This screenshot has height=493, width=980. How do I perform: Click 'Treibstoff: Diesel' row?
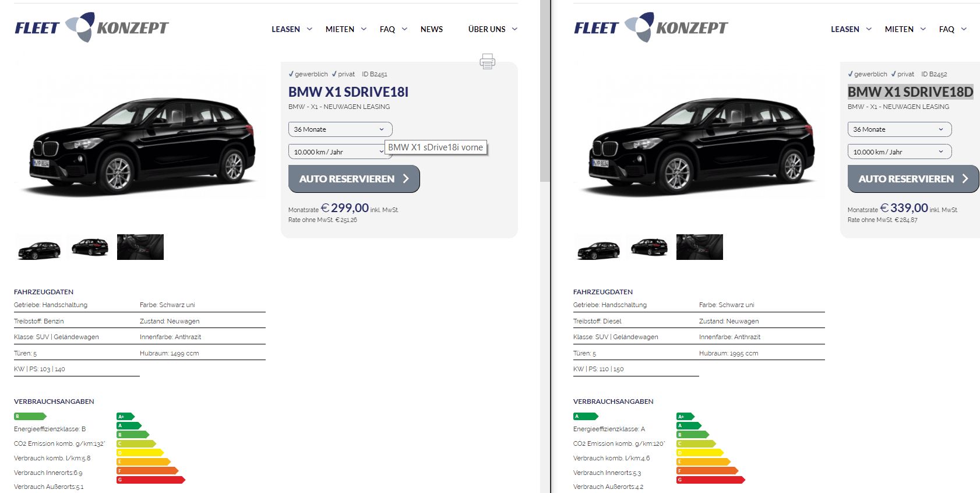point(597,321)
